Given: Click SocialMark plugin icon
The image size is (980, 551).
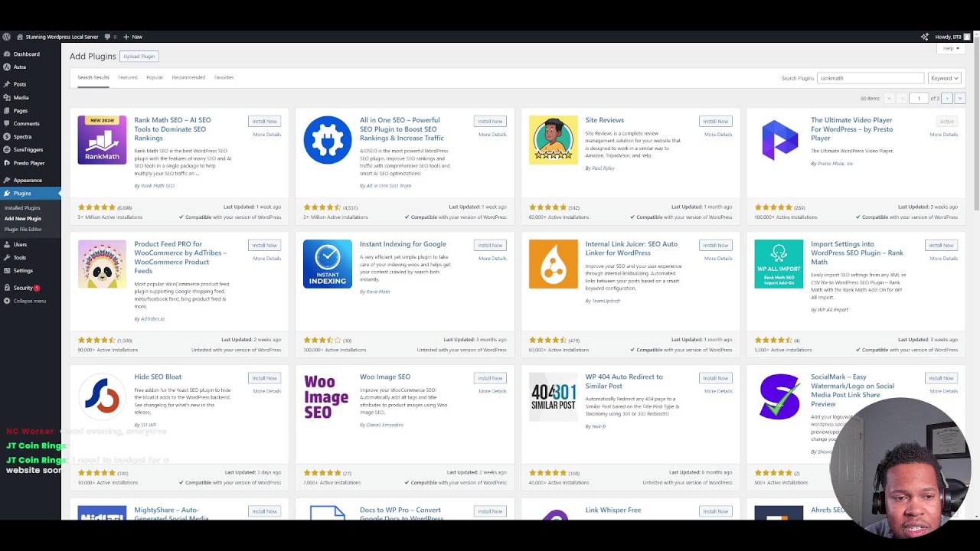Looking at the screenshot, I should (x=779, y=397).
